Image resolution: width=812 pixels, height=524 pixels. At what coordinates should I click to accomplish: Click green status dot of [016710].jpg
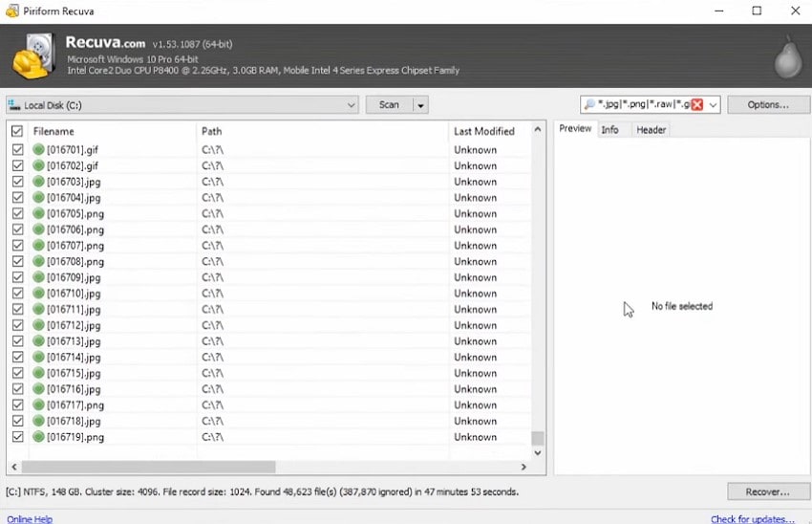[x=38, y=294]
